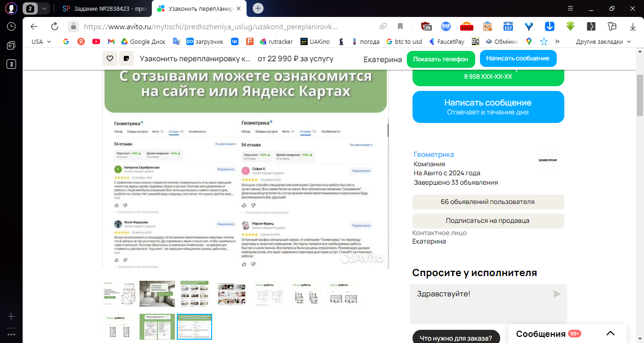Click Подписаться на продавца
644x343 pixels.
pyautogui.click(x=488, y=220)
